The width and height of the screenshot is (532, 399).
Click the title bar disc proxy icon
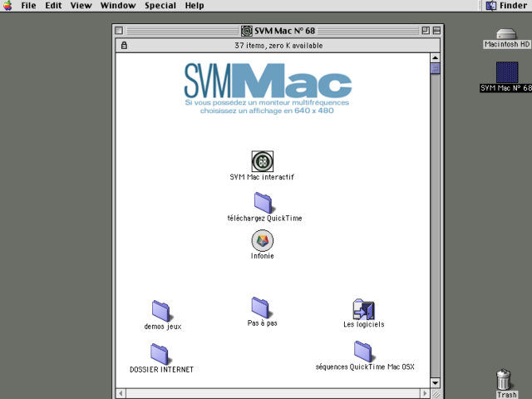(247, 31)
